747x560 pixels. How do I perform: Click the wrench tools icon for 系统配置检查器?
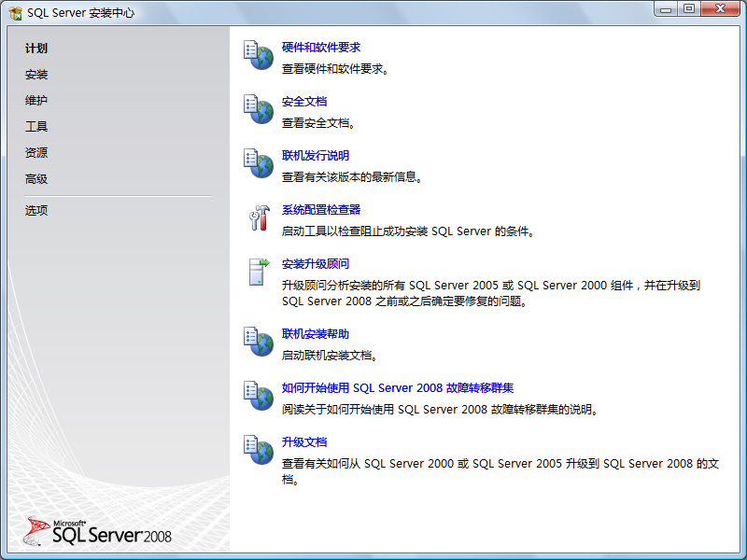pyautogui.click(x=260, y=217)
